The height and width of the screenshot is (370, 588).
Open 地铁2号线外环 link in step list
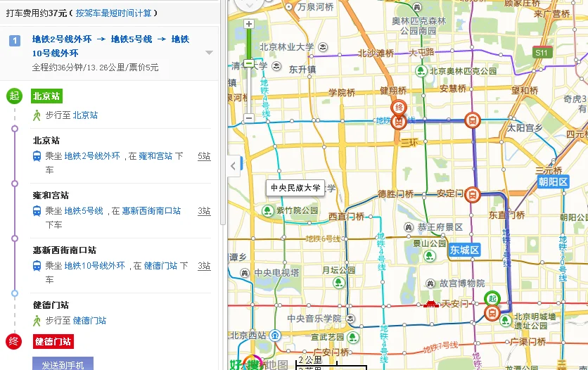pos(92,156)
